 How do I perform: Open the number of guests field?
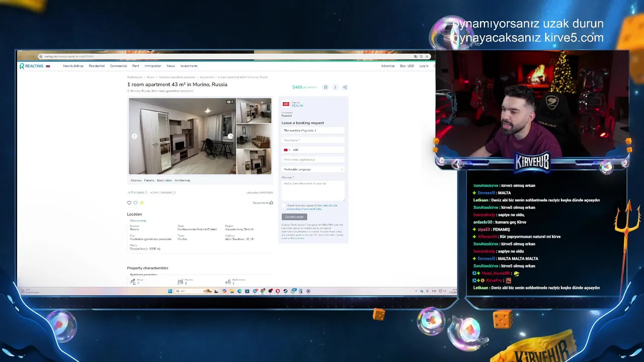(313, 130)
